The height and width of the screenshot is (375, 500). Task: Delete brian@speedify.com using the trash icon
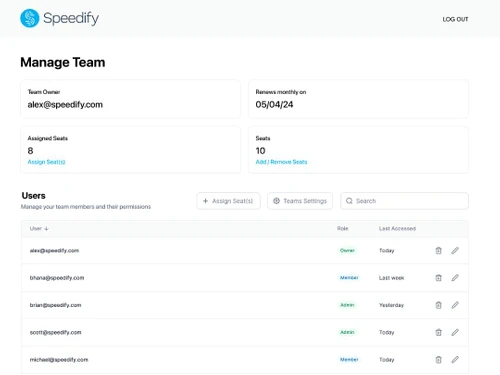click(438, 305)
